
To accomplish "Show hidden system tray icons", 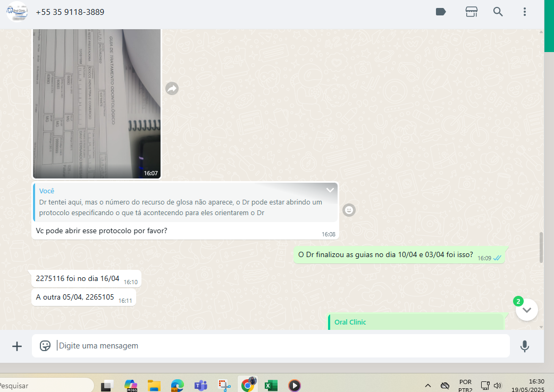I will 427,386.
